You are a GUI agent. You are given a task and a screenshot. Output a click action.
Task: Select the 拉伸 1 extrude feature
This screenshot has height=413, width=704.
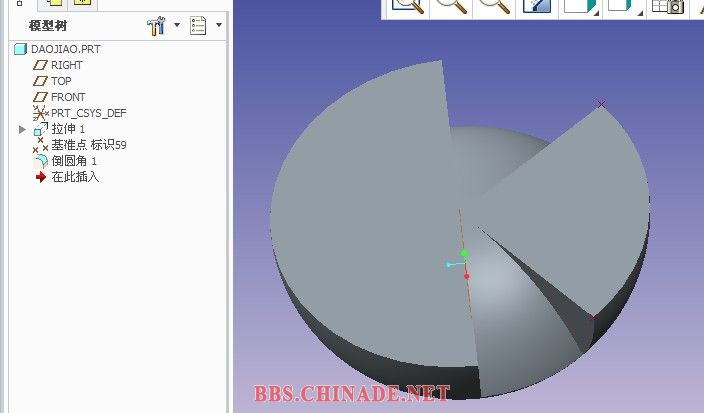(59, 129)
